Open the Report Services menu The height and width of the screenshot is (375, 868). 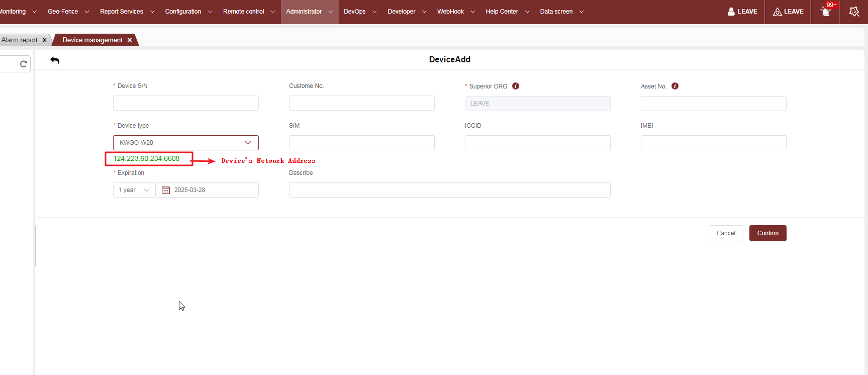pos(127,12)
